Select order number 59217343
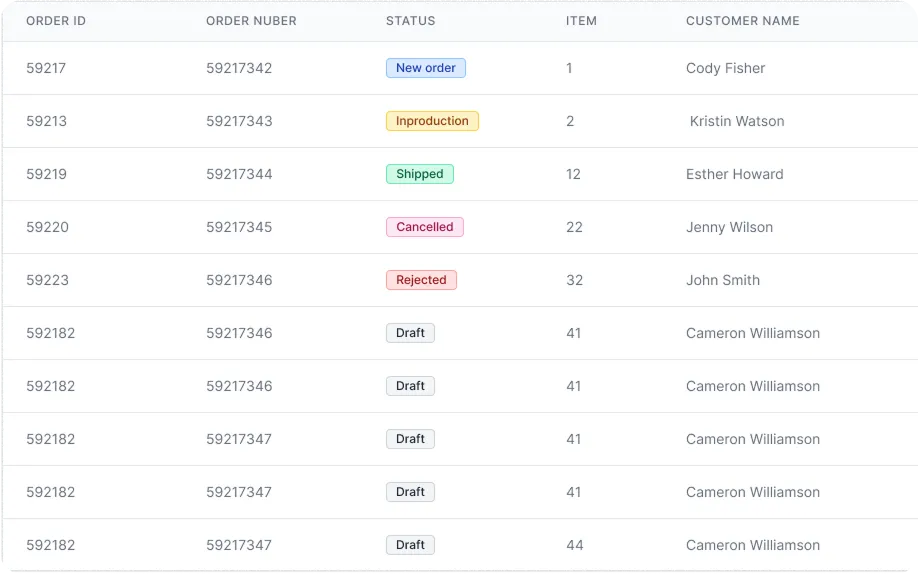 (x=239, y=121)
